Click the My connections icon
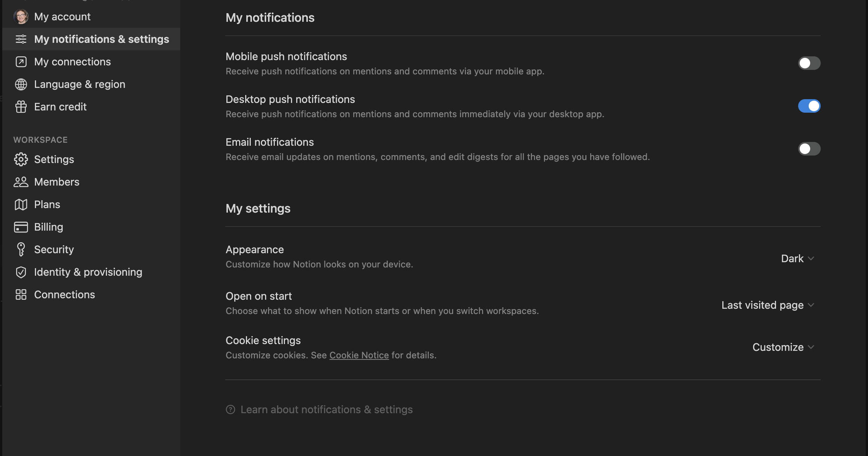 [x=21, y=61]
